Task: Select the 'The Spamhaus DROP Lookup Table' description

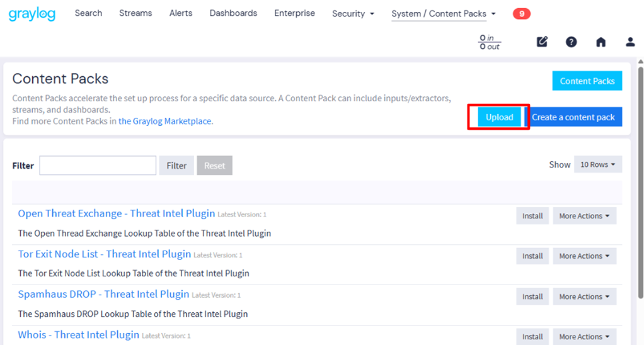Action: [x=133, y=314]
